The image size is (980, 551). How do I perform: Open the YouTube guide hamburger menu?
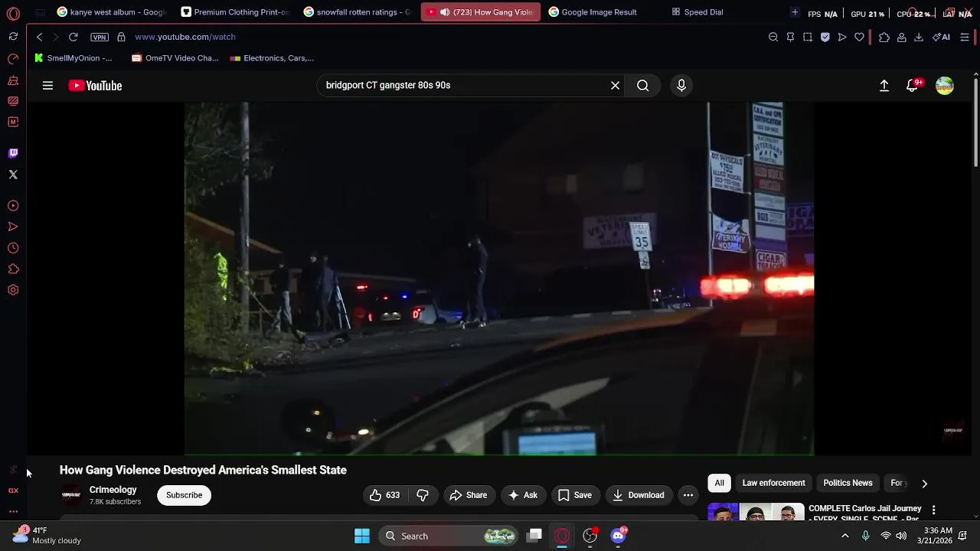[47, 86]
